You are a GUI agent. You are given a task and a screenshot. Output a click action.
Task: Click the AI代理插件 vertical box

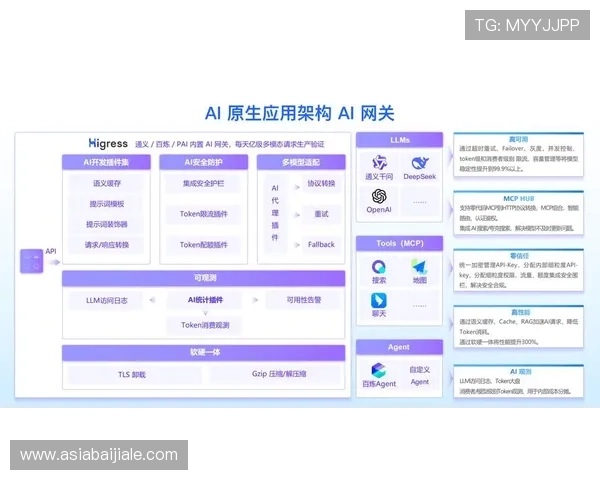tap(275, 213)
